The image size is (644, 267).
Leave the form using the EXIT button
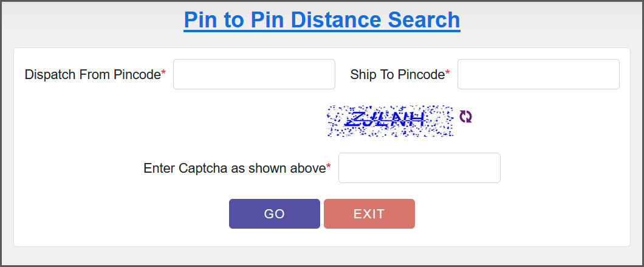(x=369, y=214)
